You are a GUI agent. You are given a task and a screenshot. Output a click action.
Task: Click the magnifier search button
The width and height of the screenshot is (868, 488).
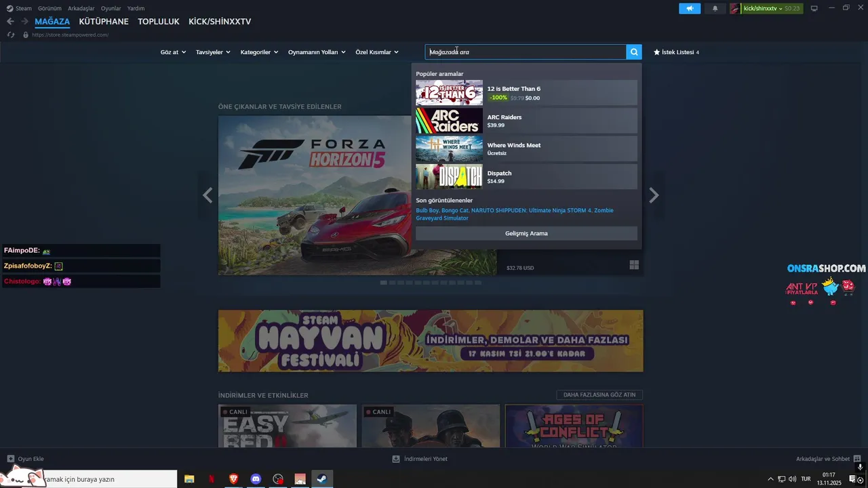click(x=634, y=52)
